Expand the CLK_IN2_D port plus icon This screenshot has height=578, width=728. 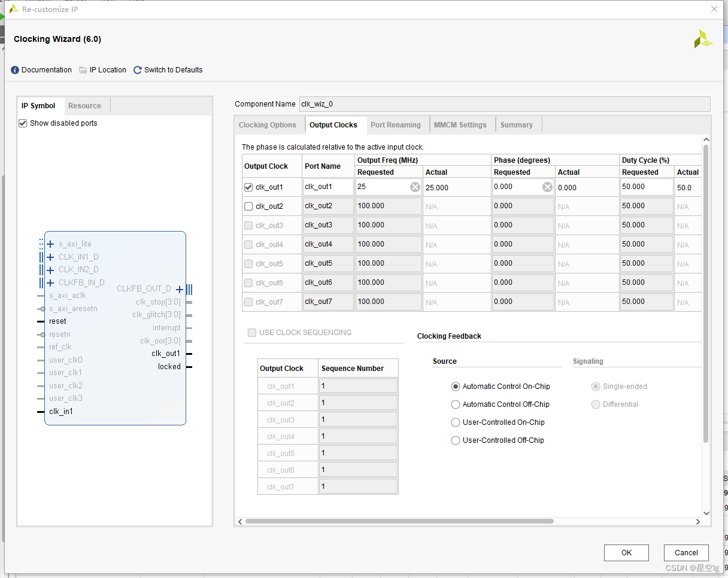[50, 270]
